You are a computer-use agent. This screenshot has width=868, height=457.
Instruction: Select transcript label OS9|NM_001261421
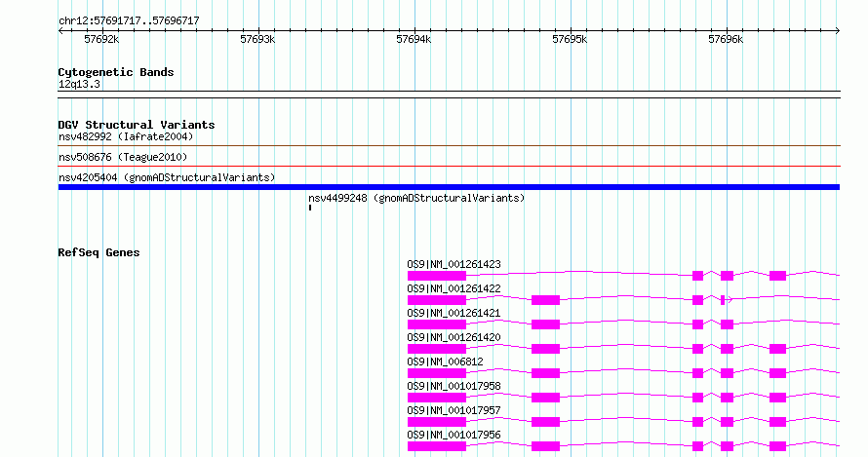coord(454,313)
